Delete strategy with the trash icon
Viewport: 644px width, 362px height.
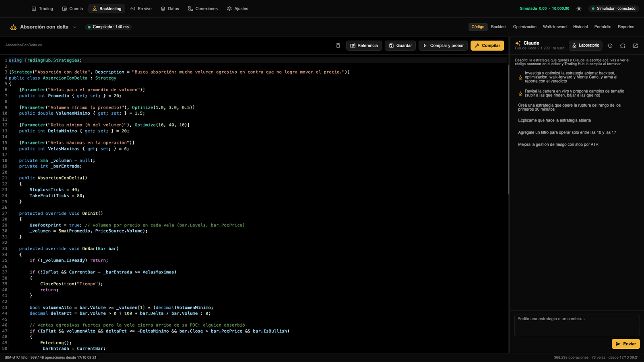[x=338, y=45]
